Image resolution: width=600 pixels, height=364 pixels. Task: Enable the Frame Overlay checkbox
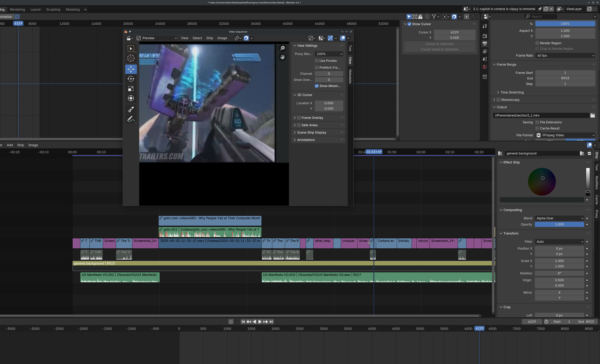[x=299, y=118]
